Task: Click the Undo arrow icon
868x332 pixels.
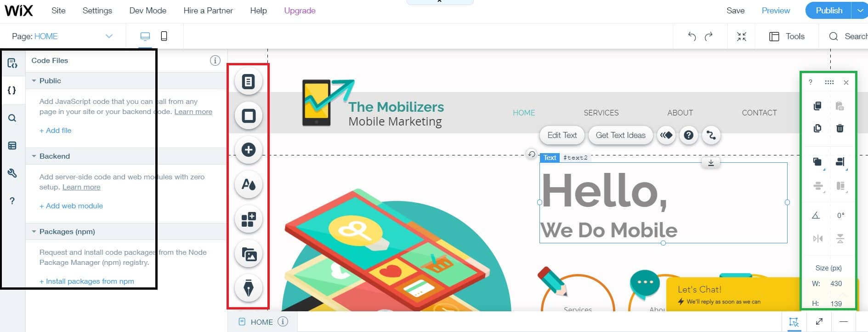Action: pyautogui.click(x=692, y=36)
